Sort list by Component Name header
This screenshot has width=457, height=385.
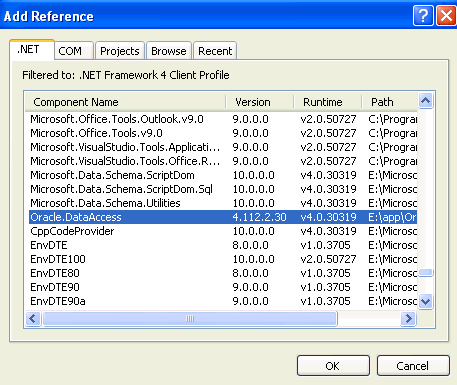point(125,102)
